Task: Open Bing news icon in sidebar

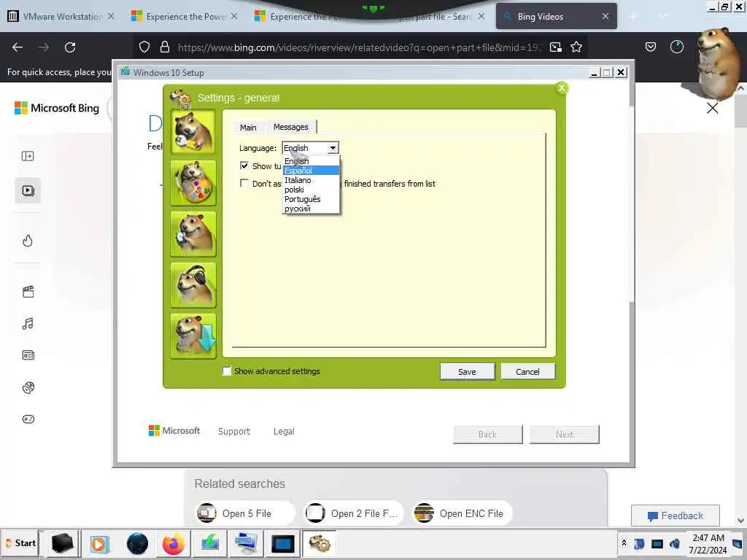Action: (x=28, y=355)
